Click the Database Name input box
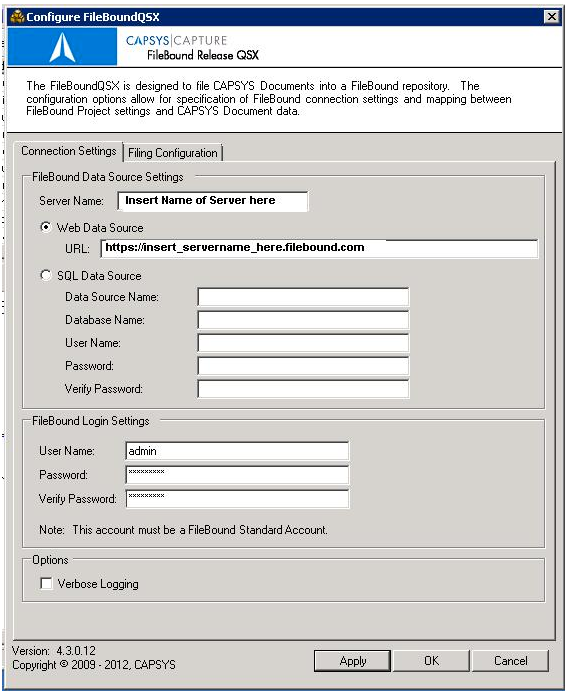Viewport: 567px width, 693px height. [303, 320]
